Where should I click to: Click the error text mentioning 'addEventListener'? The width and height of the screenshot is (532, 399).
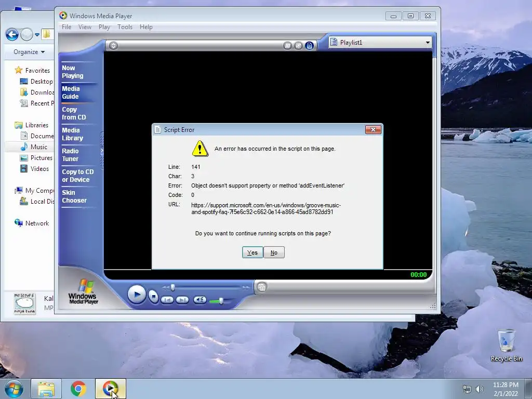pyautogui.click(x=268, y=185)
